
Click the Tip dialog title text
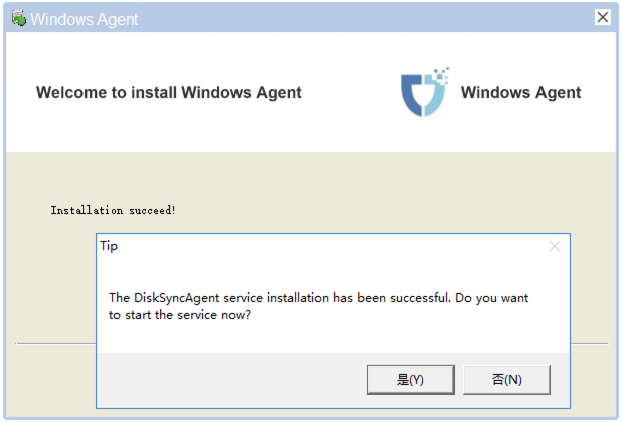109,246
